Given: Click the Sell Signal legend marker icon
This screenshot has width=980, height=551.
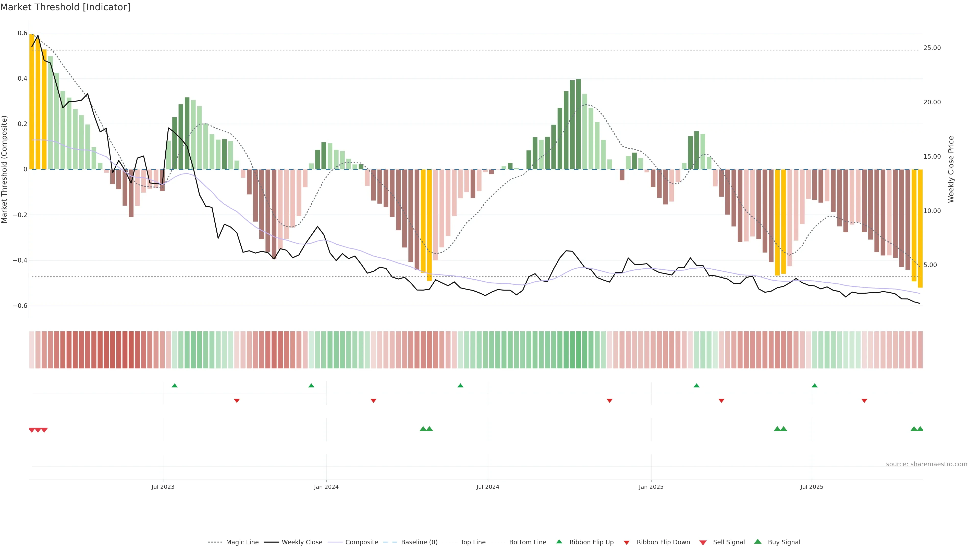Looking at the screenshot, I should [x=703, y=542].
